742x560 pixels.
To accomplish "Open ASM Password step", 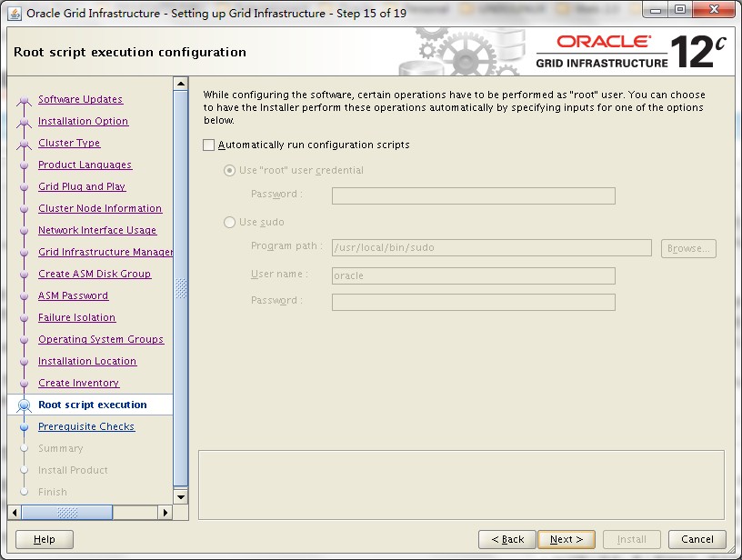I will click(x=74, y=295).
